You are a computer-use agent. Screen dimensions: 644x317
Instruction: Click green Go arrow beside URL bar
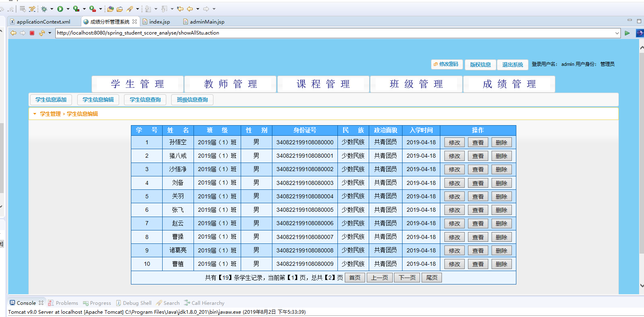pyautogui.click(x=627, y=33)
